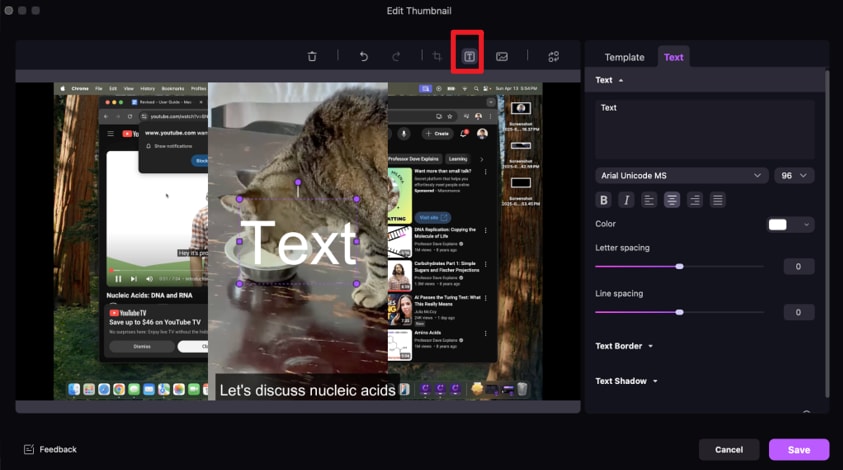
Task: Align text to the right
Action: (x=695, y=200)
